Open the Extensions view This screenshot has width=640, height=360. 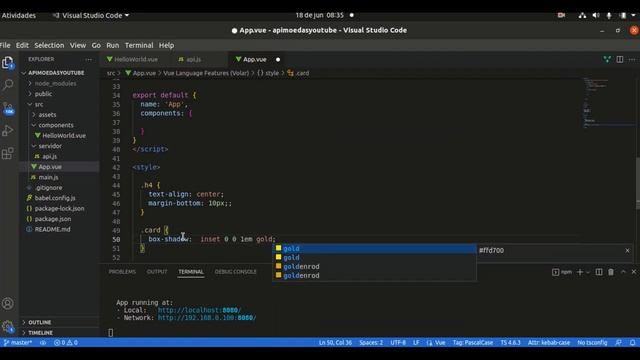pos(7,153)
